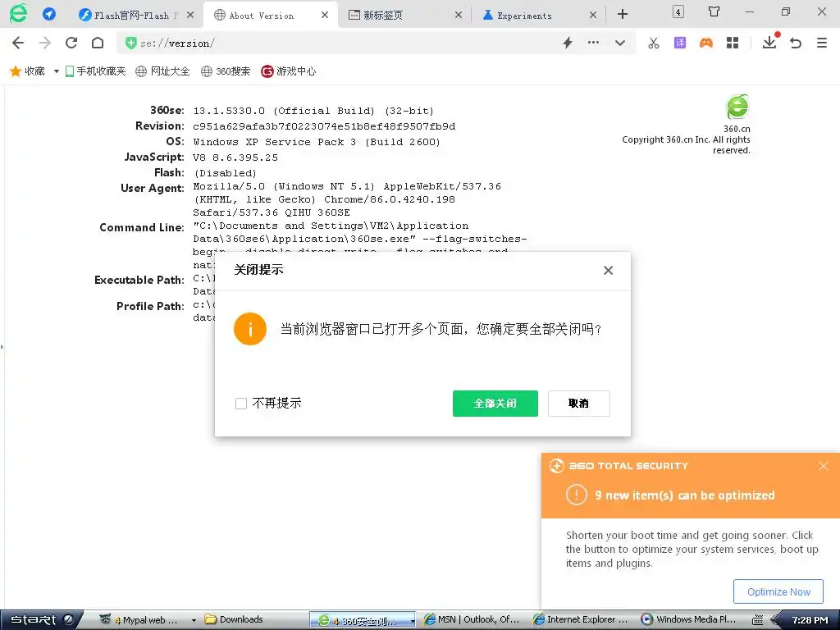Viewport: 840px width, 630px height.
Task: Click the blue rocket pinned tab icon
Action: pyautogui.click(x=49, y=14)
